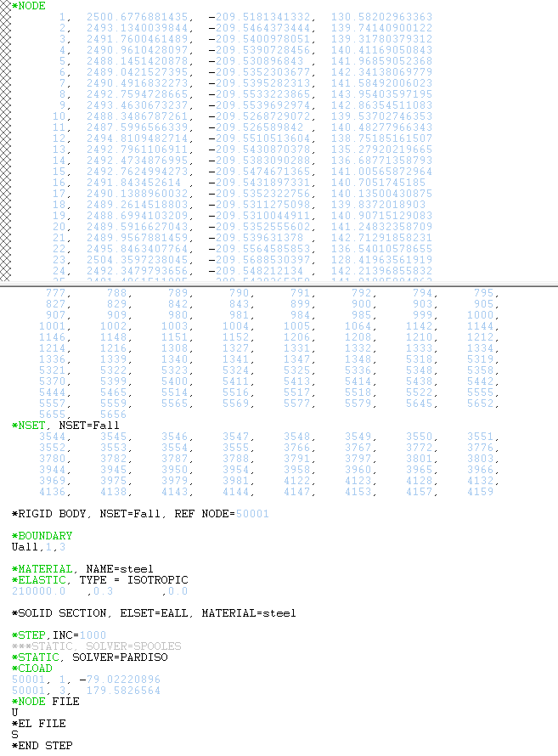This screenshot has width=558, height=756.
Task: Click node ID 4159 ending Fall set
Action: (481, 492)
